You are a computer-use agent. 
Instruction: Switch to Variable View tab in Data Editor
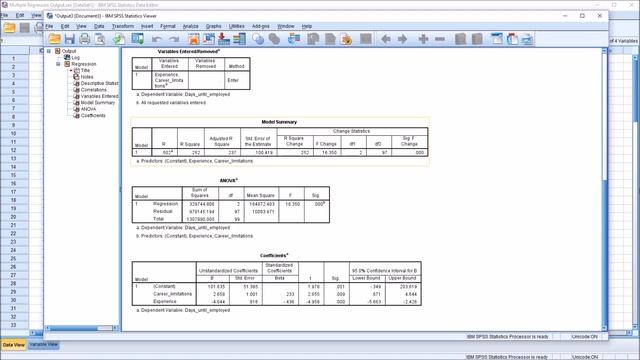click(44, 345)
